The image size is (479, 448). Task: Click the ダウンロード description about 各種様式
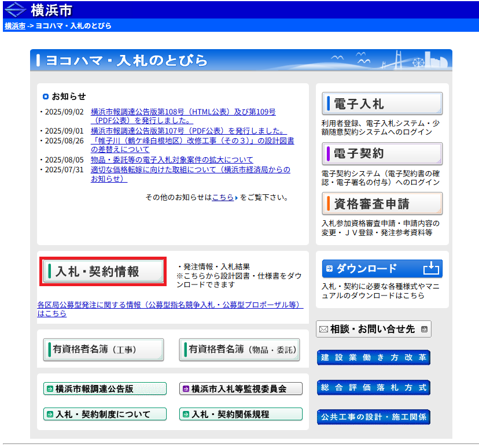click(x=380, y=291)
